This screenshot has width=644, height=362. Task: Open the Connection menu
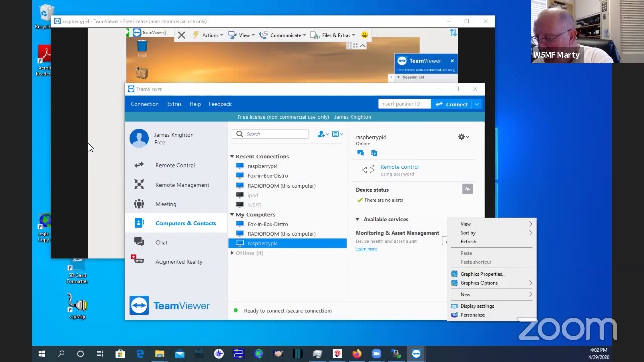145,104
